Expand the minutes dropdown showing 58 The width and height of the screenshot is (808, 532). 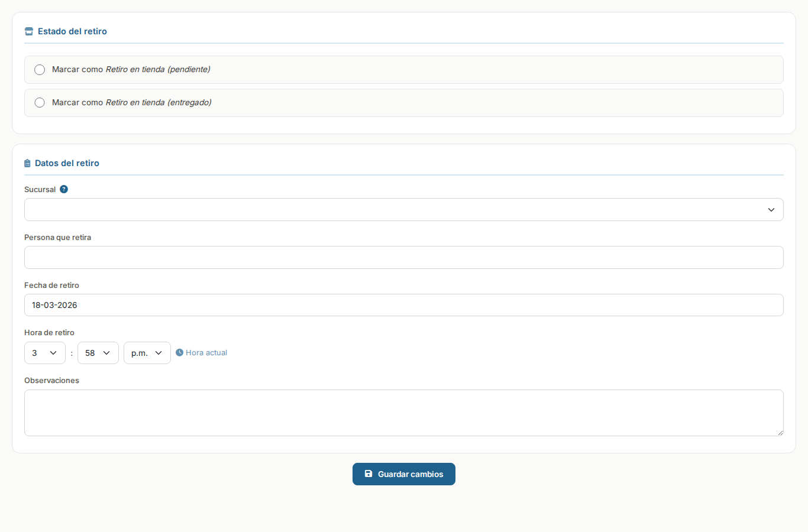click(x=98, y=353)
